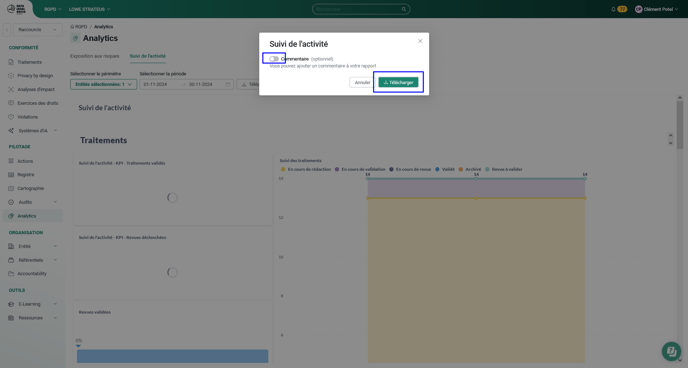
Task: Click the calendar icon in period field
Action: pos(228,84)
